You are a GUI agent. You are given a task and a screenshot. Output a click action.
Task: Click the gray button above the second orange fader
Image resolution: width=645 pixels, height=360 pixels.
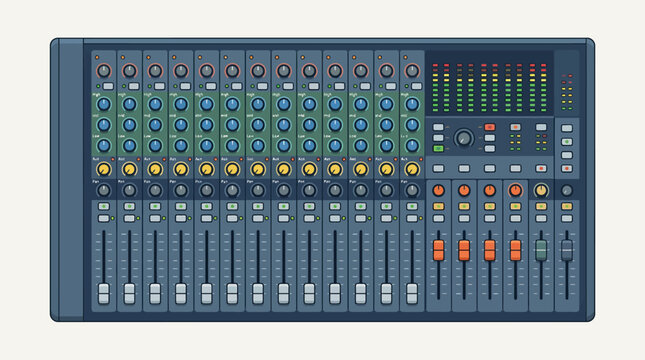[464, 218]
